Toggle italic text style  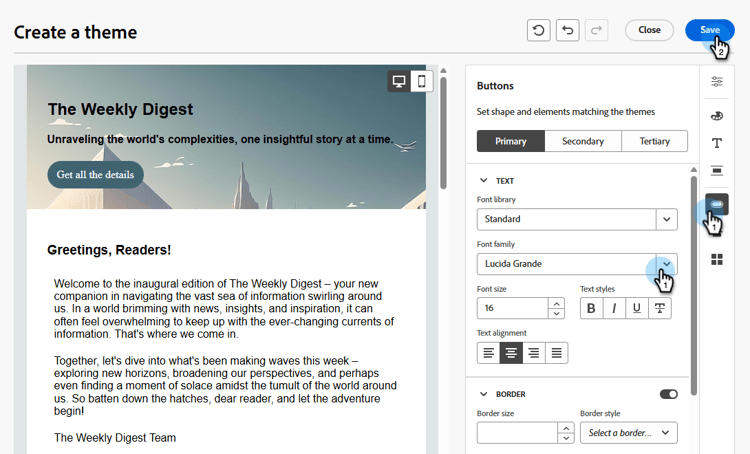[x=614, y=308]
